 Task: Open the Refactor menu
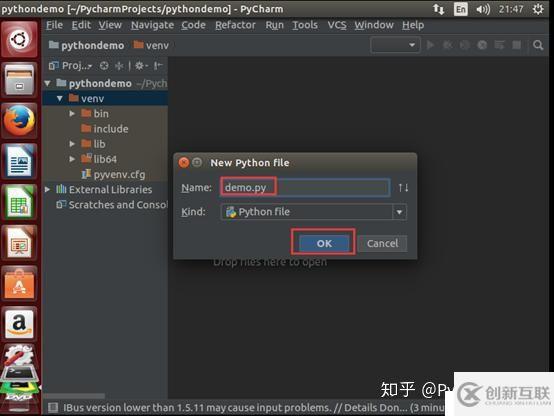point(235,25)
